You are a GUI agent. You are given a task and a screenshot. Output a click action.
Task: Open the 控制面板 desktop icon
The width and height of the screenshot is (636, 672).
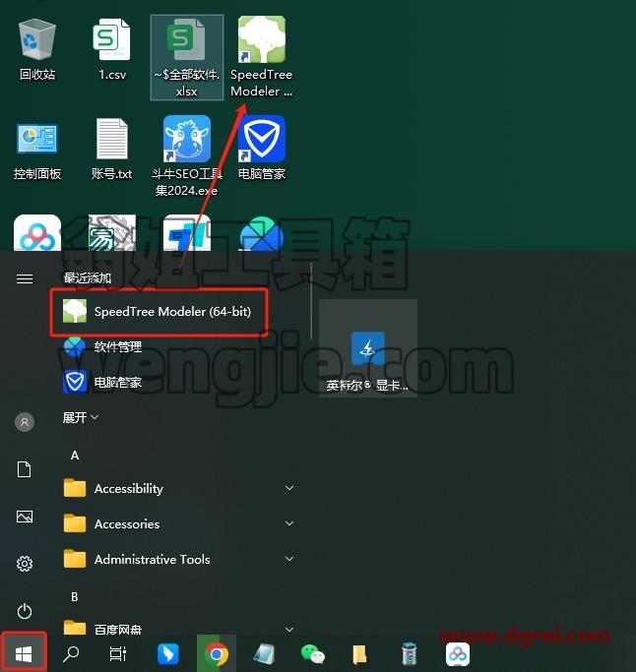point(37,150)
